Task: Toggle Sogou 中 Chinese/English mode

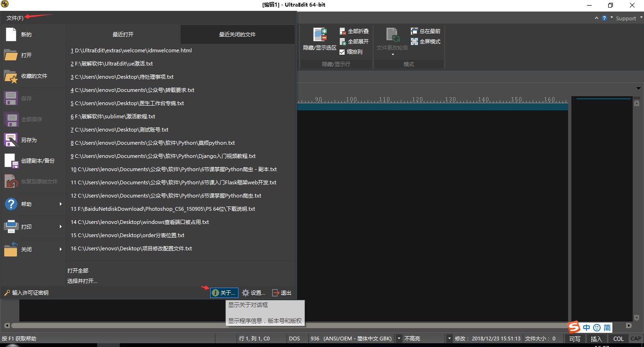Action: click(586, 328)
